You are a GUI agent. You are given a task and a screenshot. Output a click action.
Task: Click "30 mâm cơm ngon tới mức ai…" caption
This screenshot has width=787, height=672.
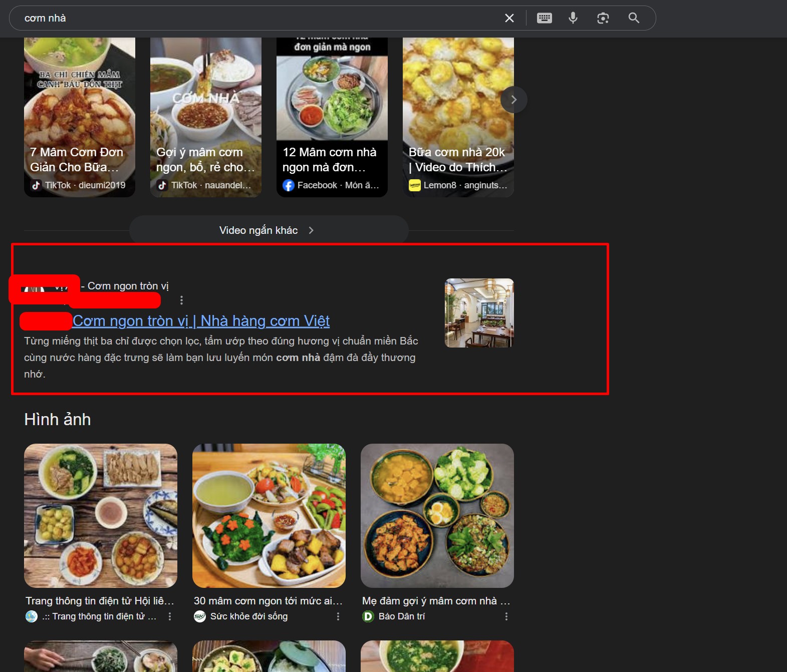click(x=268, y=601)
